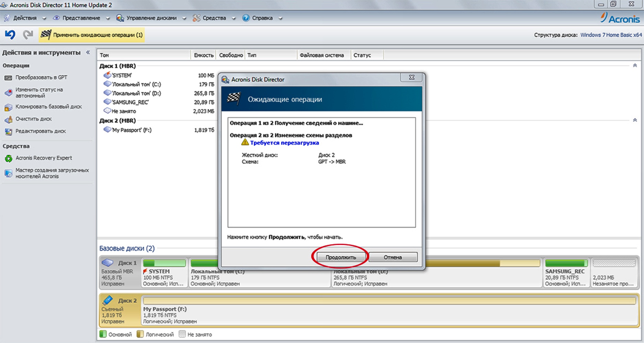This screenshot has height=343, width=644.
Task: Click the Disk 2 removable drive icon
Action: pos(108,300)
